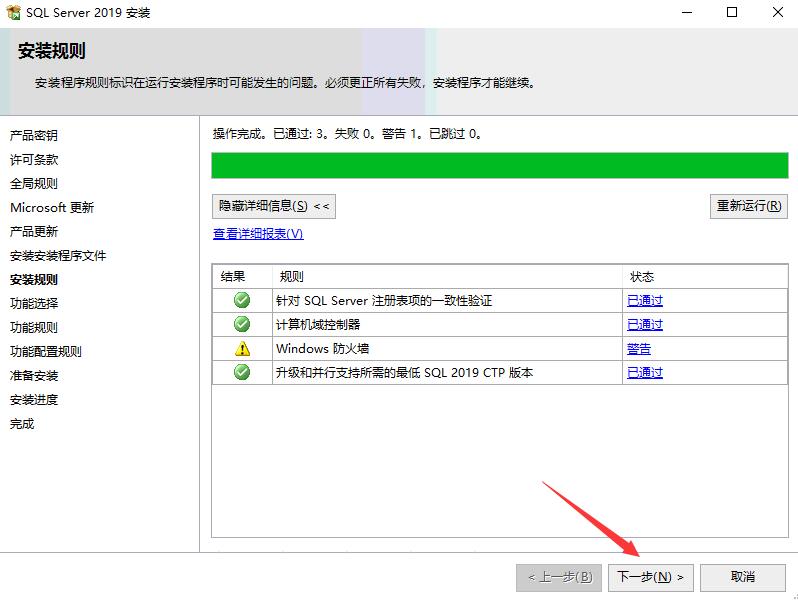The width and height of the screenshot is (798, 600).
Task: Select 产品密钥 step in sidebar
Action: pyautogui.click(x=34, y=135)
